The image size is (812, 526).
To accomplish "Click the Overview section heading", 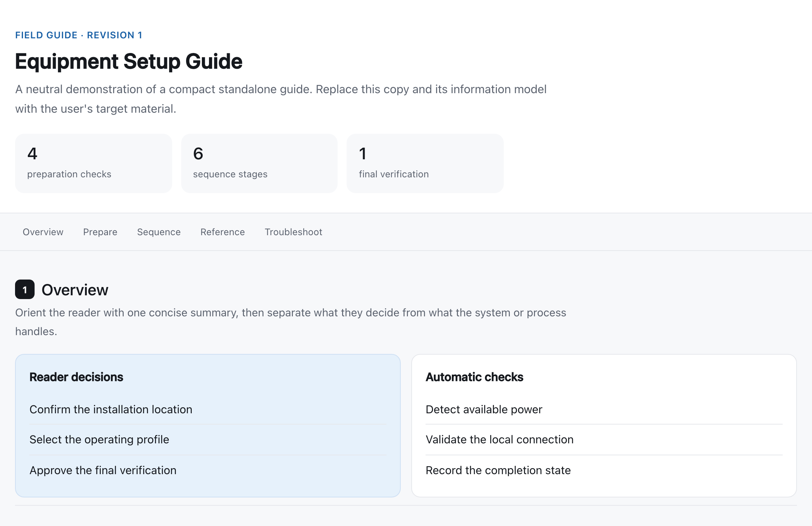I will (x=75, y=290).
